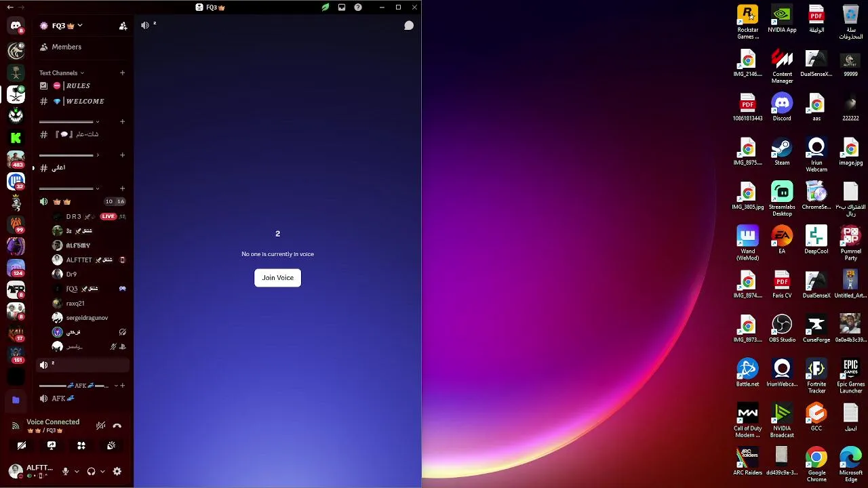The image size is (868, 488).
Task: Start an activity button with four shapes
Action: coord(81,445)
